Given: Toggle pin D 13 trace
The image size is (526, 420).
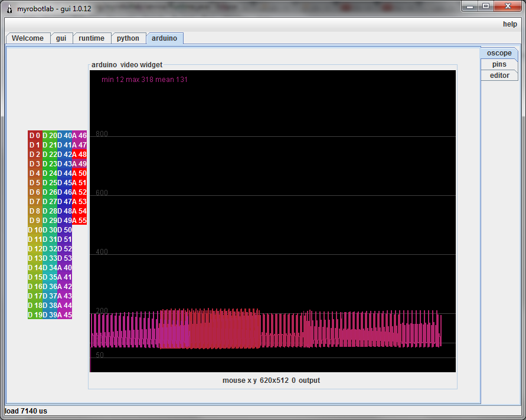Looking at the screenshot, I should [x=35, y=258].
